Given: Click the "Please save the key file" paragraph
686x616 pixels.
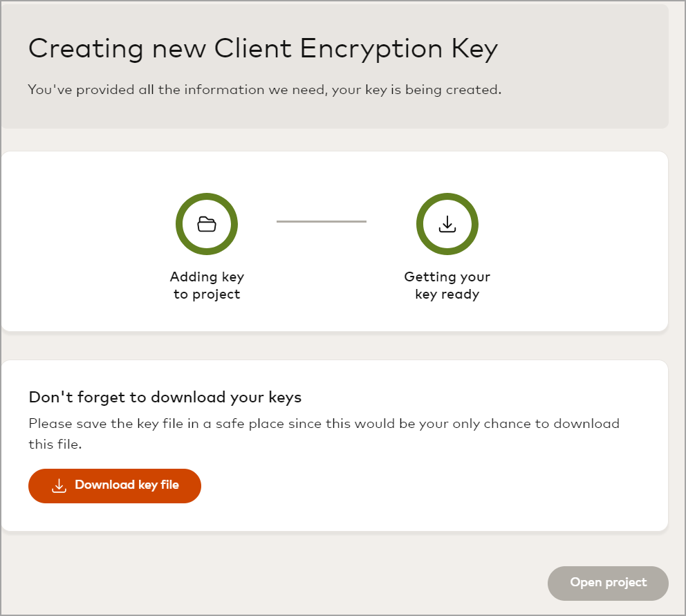Looking at the screenshot, I should [324, 423].
